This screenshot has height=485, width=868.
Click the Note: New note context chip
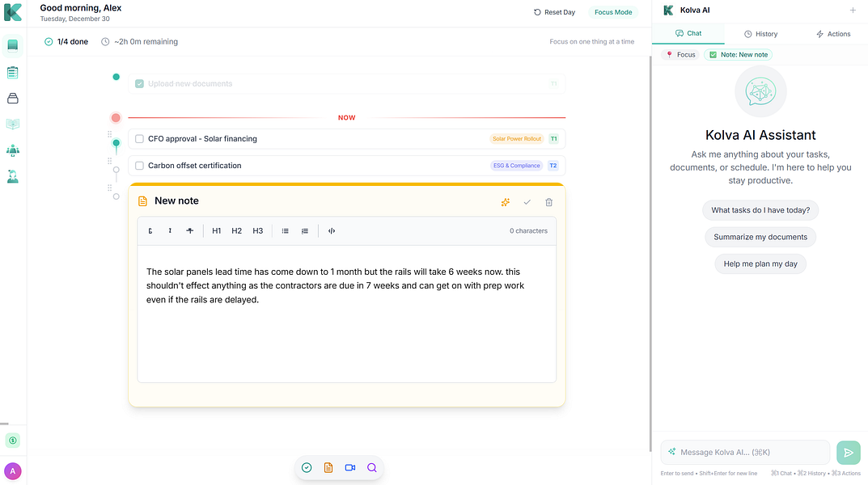click(x=739, y=55)
